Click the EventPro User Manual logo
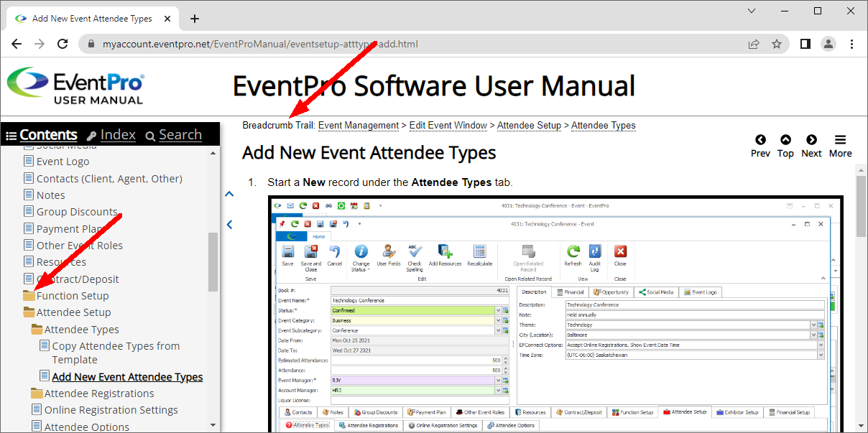Viewport: 868px width, 433px height. tap(75, 86)
